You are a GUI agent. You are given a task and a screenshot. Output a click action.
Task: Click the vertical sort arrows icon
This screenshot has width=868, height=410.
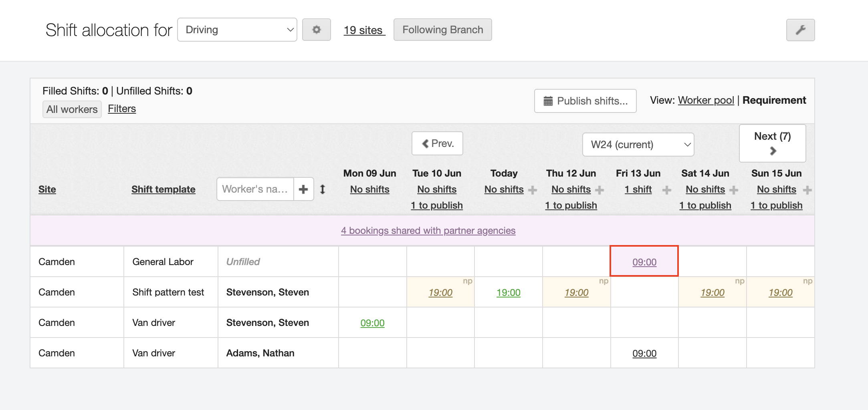pyautogui.click(x=323, y=189)
